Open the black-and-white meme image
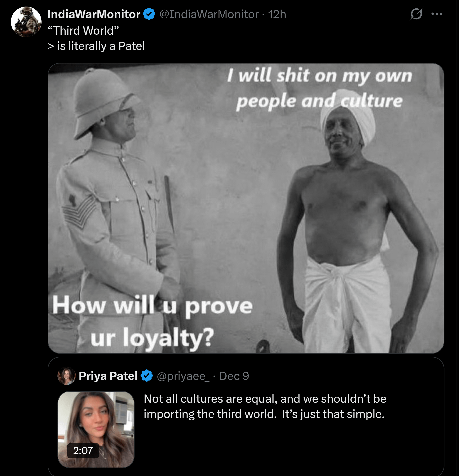459x476 pixels. [x=246, y=208]
